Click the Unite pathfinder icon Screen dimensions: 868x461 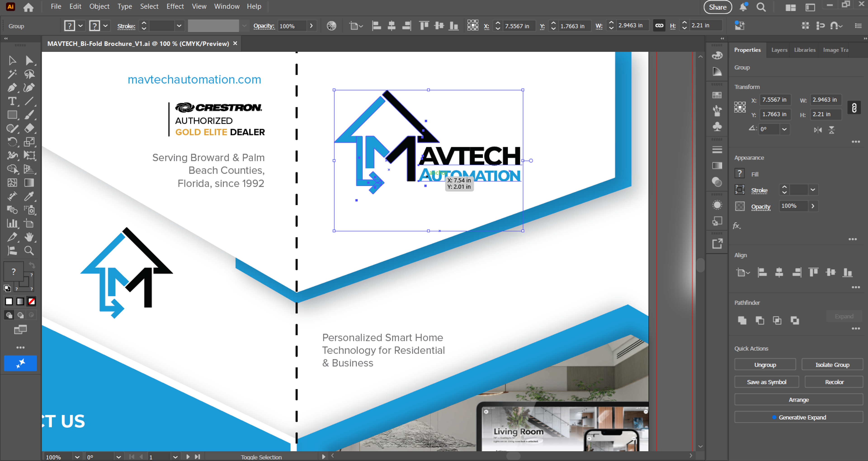pos(742,320)
